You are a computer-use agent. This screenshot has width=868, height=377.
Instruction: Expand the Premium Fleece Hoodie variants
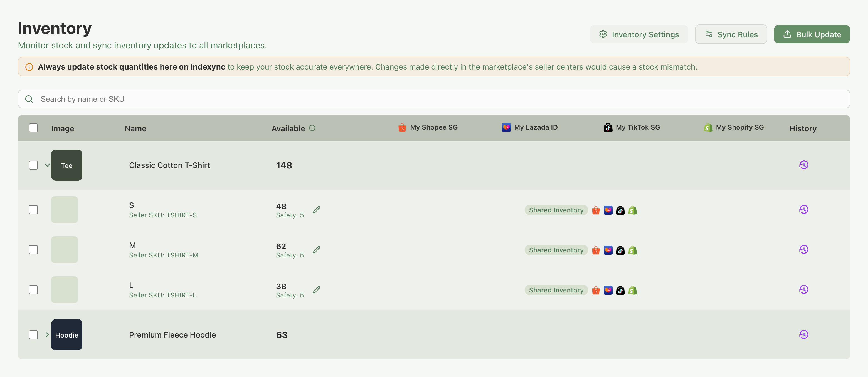(x=47, y=335)
